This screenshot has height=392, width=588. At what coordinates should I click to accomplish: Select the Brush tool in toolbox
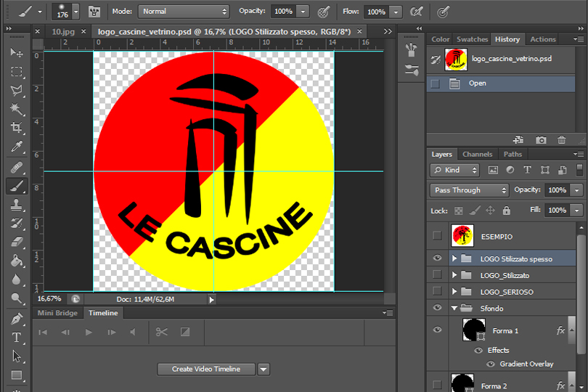16,186
